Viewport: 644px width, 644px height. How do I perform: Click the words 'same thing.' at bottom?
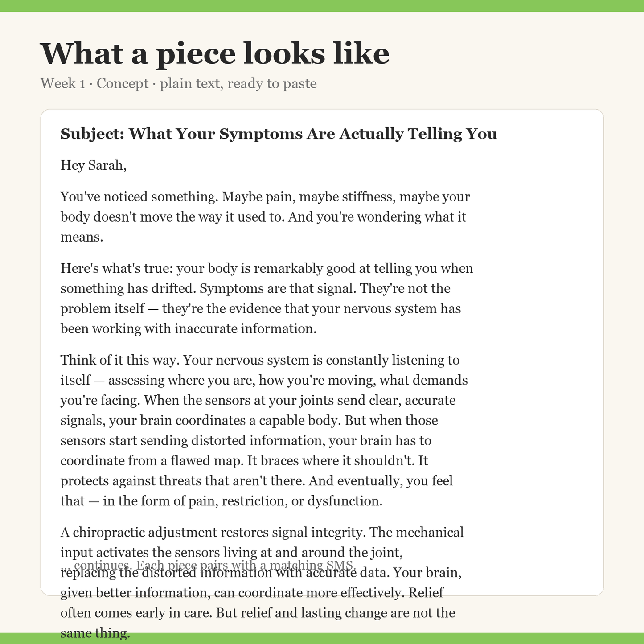pyautogui.click(x=95, y=633)
